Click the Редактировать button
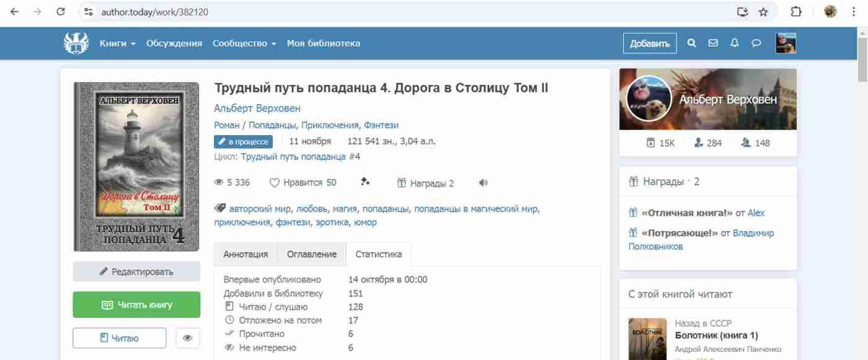 tap(136, 271)
